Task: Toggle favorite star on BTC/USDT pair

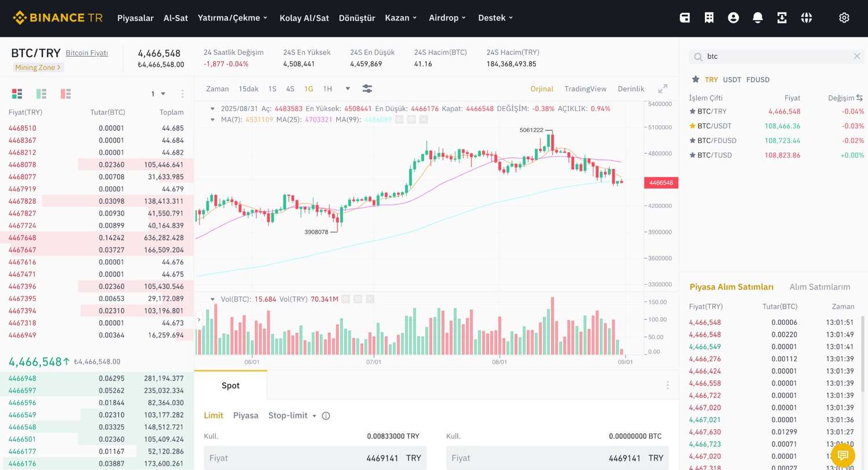Action: [x=692, y=126]
